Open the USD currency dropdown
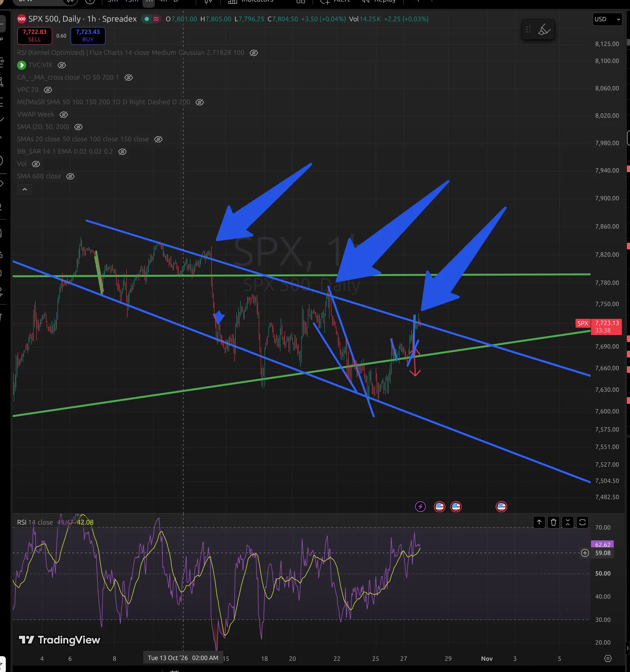 pos(607,19)
